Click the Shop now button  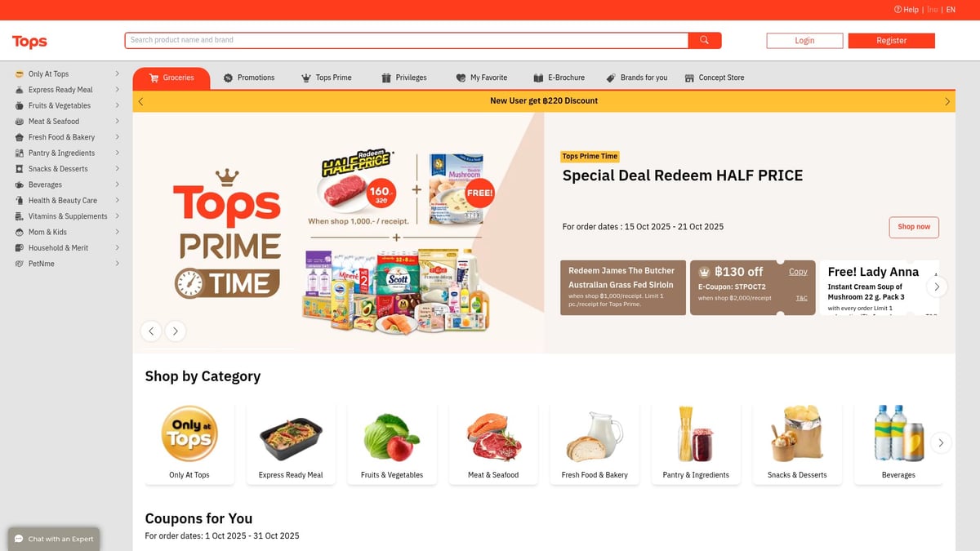coord(914,227)
